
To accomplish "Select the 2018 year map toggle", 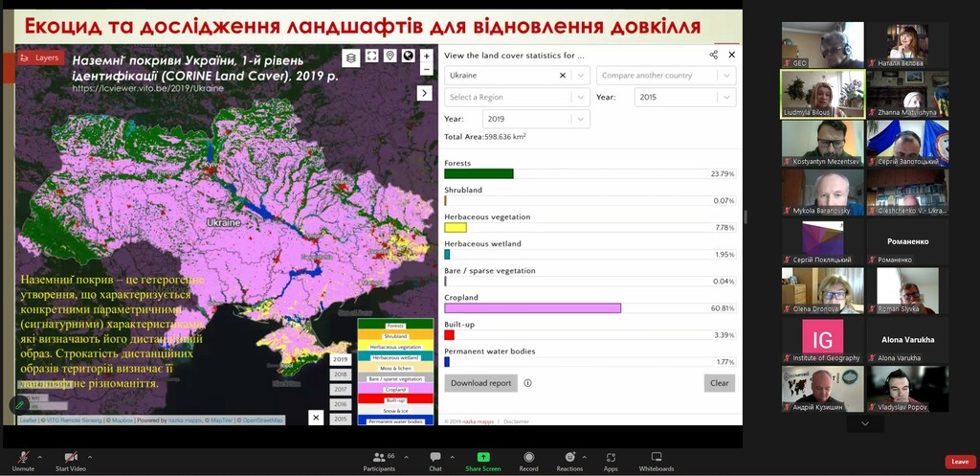I will tap(340, 374).
